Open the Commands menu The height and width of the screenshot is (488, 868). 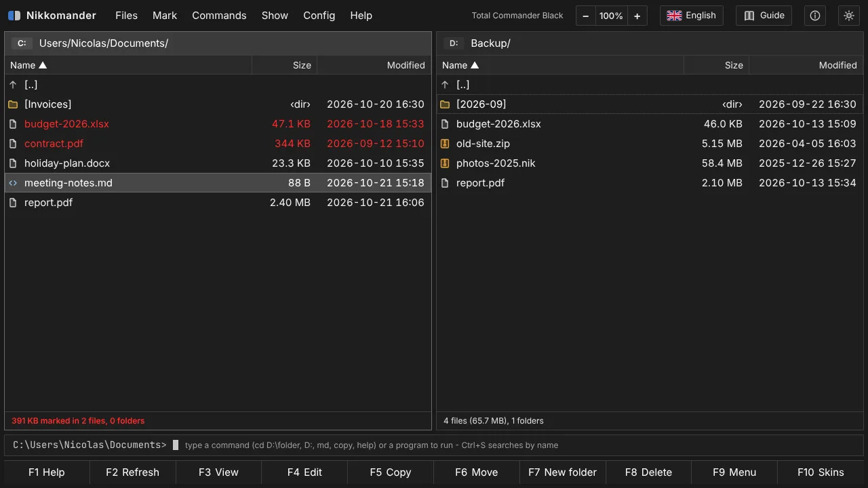219,16
